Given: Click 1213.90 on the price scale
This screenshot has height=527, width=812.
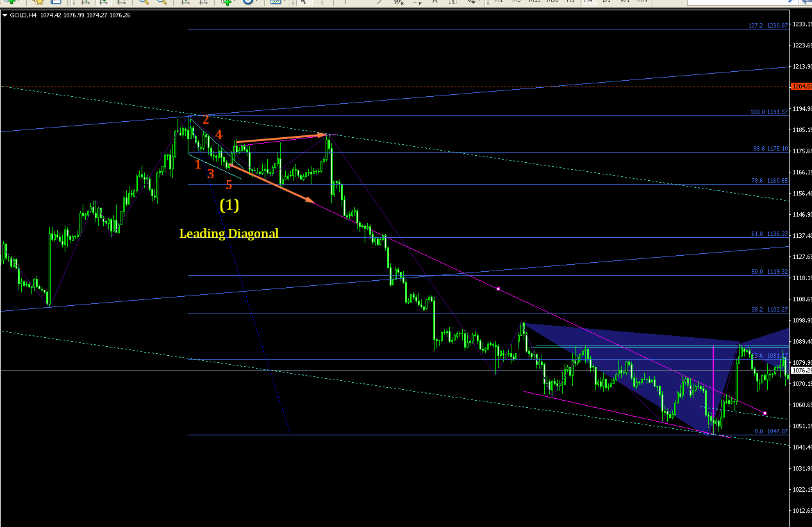Looking at the screenshot, I should tap(802, 67).
